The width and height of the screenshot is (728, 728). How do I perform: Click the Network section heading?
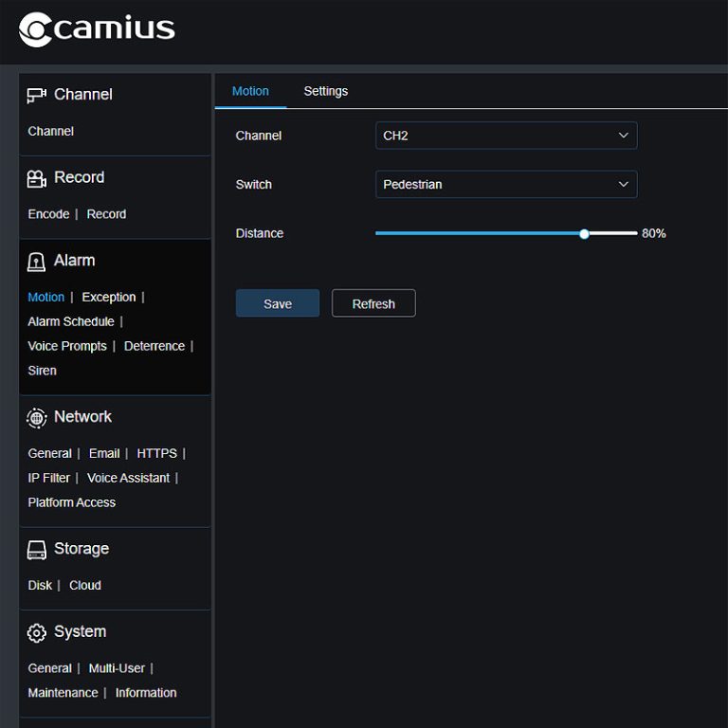82,417
